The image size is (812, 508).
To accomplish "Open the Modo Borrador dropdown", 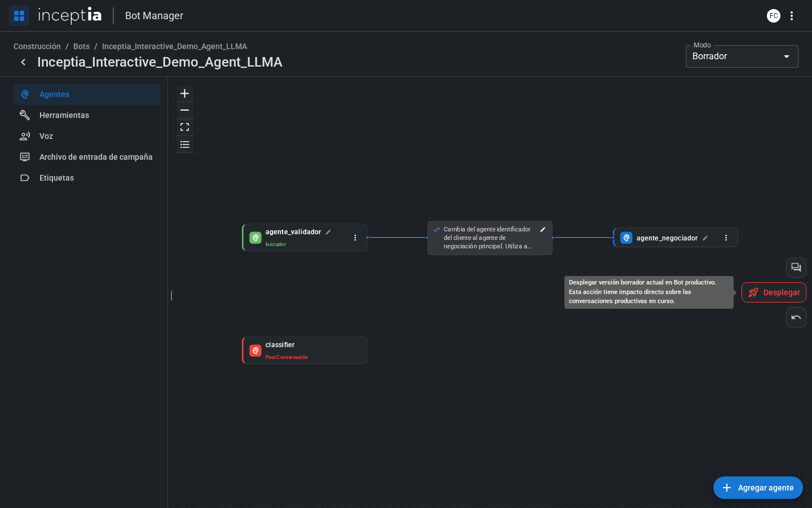I will click(x=742, y=56).
